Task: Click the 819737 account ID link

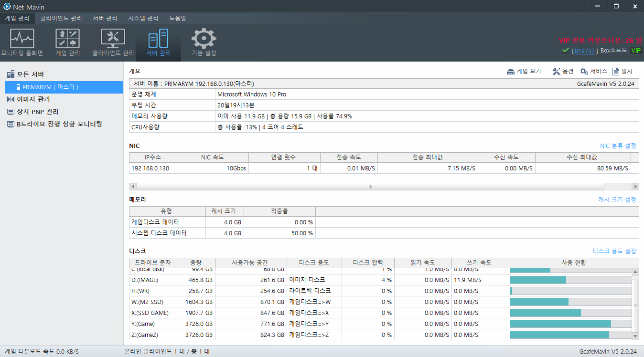Action: pyautogui.click(x=585, y=51)
